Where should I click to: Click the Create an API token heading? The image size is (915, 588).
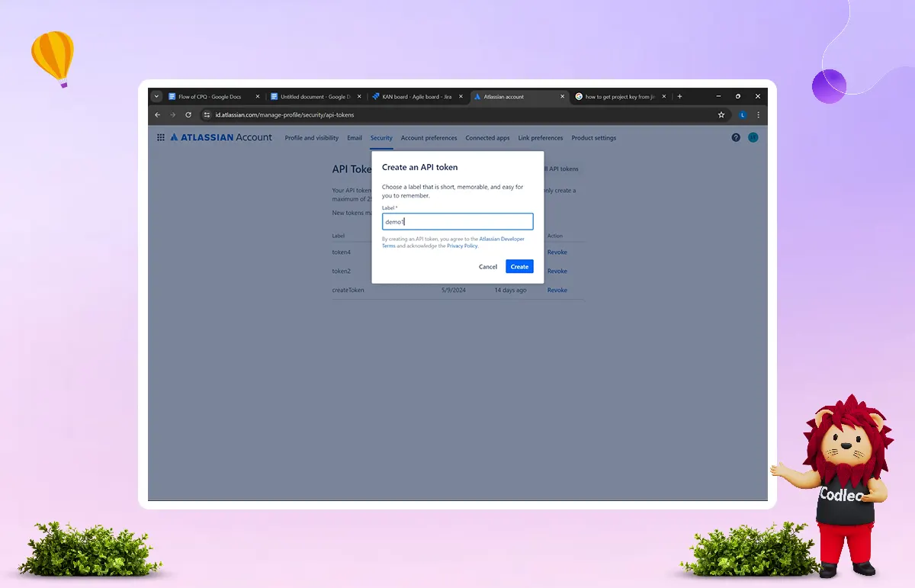(420, 167)
